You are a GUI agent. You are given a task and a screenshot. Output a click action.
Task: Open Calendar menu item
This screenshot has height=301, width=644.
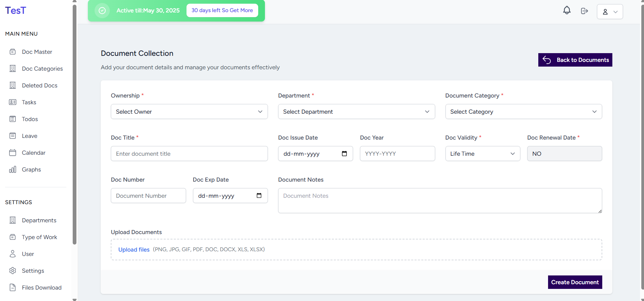pyautogui.click(x=34, y=153)
